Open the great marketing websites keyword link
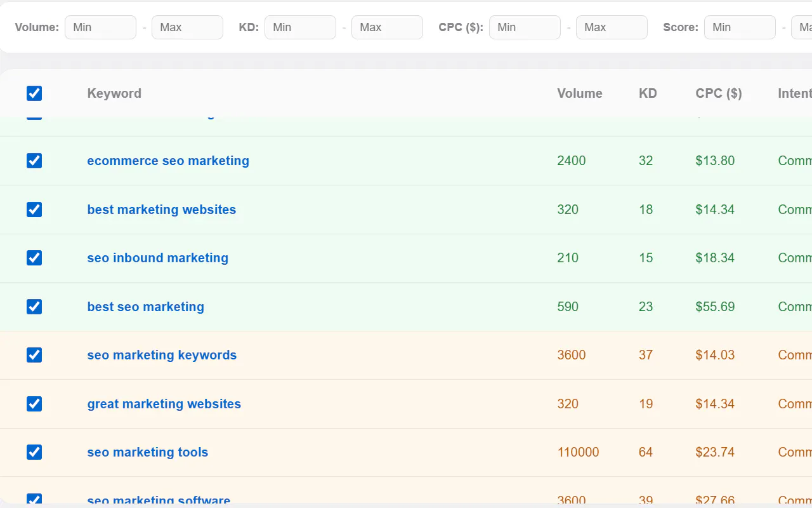 coord(164,404)
